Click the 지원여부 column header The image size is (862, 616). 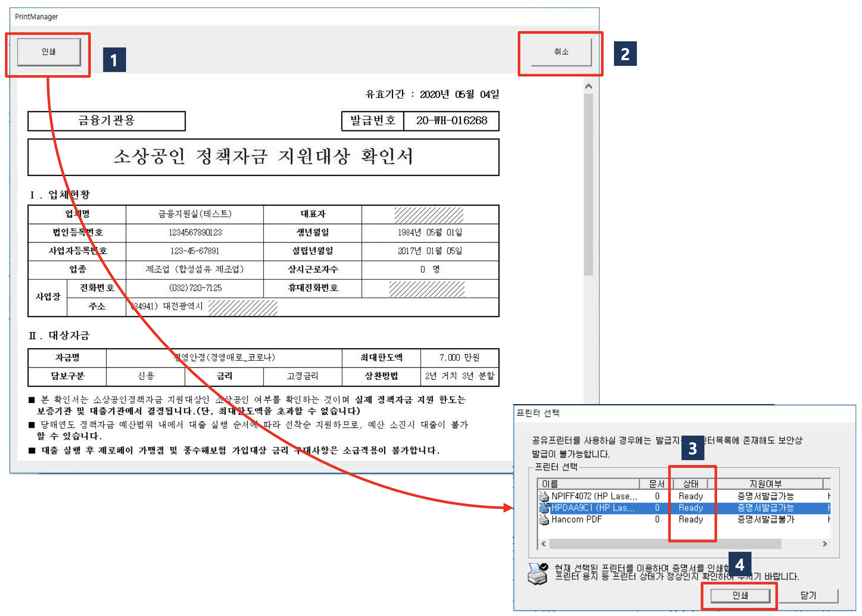coord(765,484)
